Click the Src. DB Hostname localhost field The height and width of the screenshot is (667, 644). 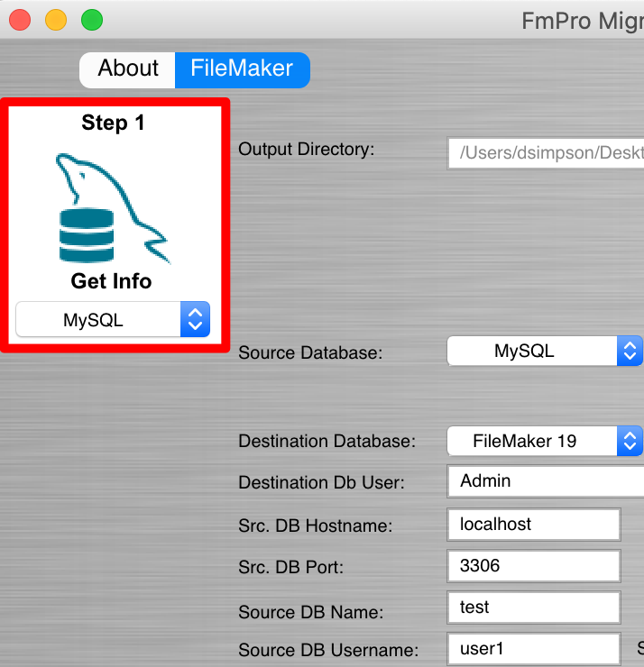(x=533, y=525)
